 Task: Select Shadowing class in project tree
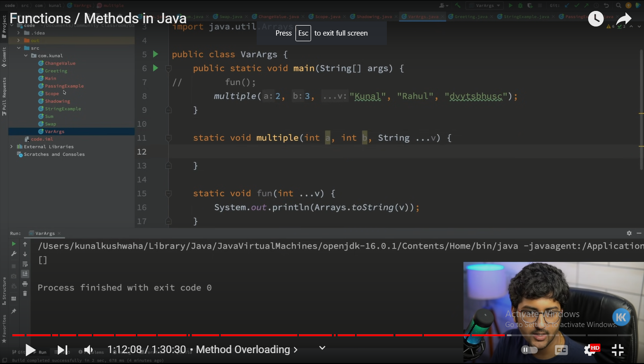click(x=57, y=101)
